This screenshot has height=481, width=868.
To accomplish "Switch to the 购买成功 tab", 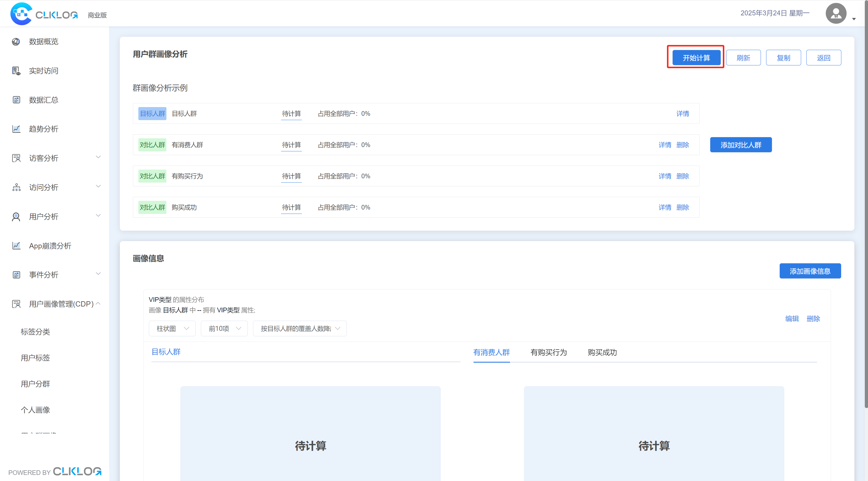I will 602,352.
